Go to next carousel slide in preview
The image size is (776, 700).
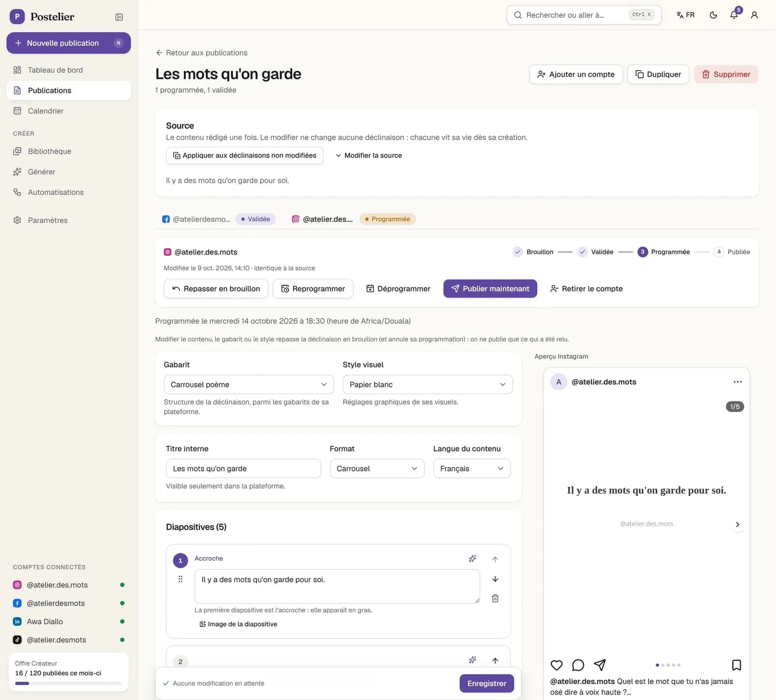coord(738,525)
